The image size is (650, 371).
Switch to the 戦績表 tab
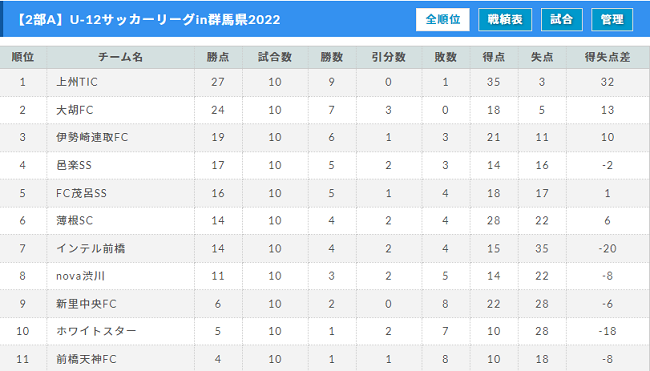[x=505, y=19]
